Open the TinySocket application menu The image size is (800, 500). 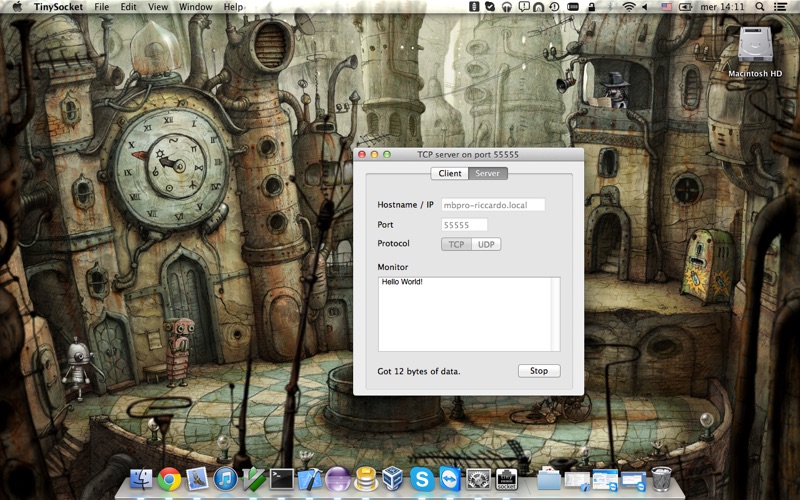[x=58, y=7]
